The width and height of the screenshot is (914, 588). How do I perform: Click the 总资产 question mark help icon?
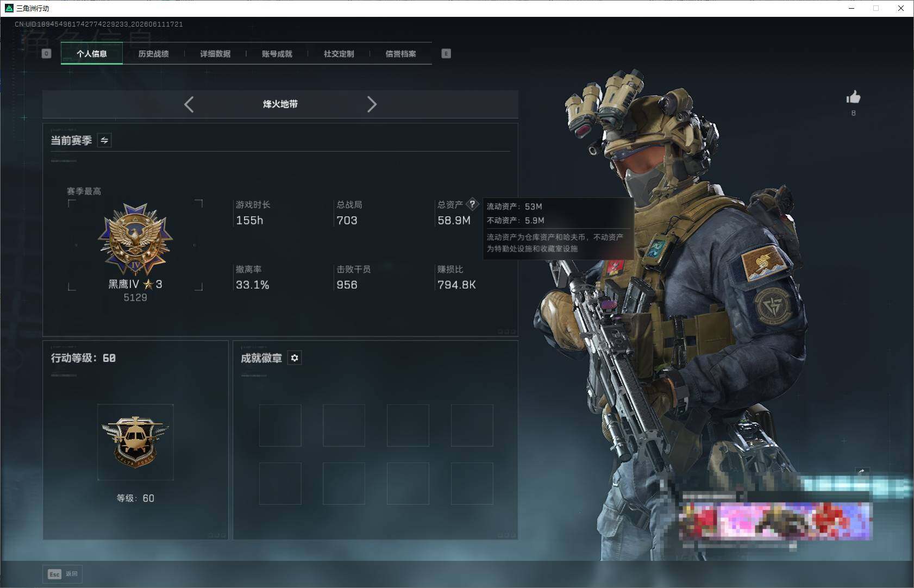click(472, 204)
